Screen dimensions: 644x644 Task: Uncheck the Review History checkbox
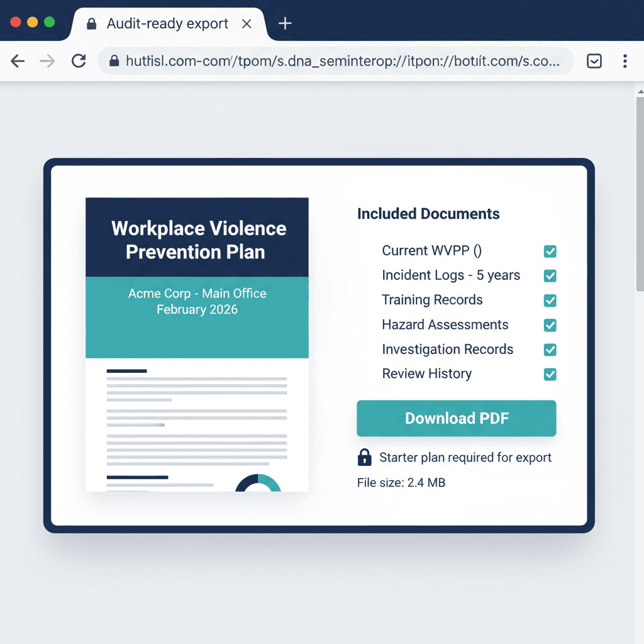coord(550,374)
